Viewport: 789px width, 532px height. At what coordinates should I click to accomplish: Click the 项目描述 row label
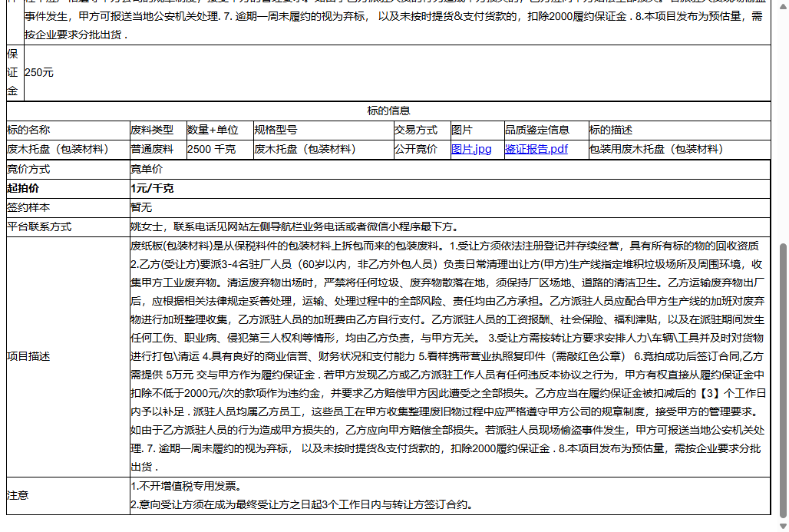tap(28, 356)
